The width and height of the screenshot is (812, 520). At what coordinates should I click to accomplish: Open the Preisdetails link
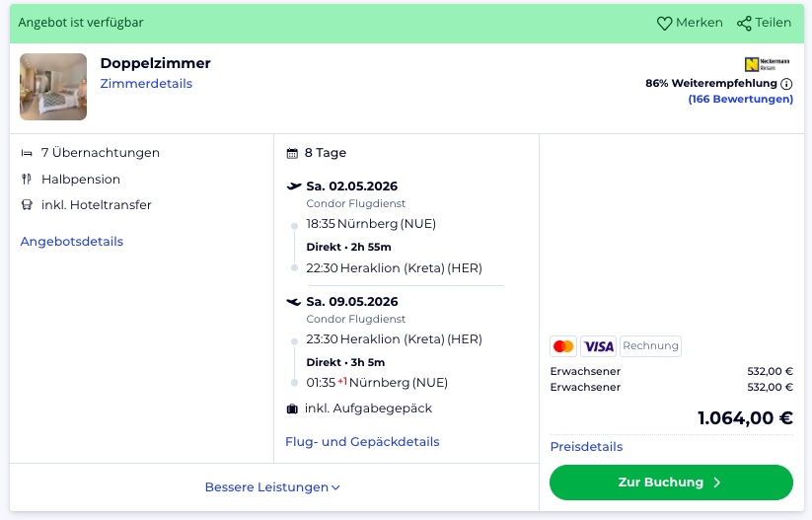click(586, 447)
